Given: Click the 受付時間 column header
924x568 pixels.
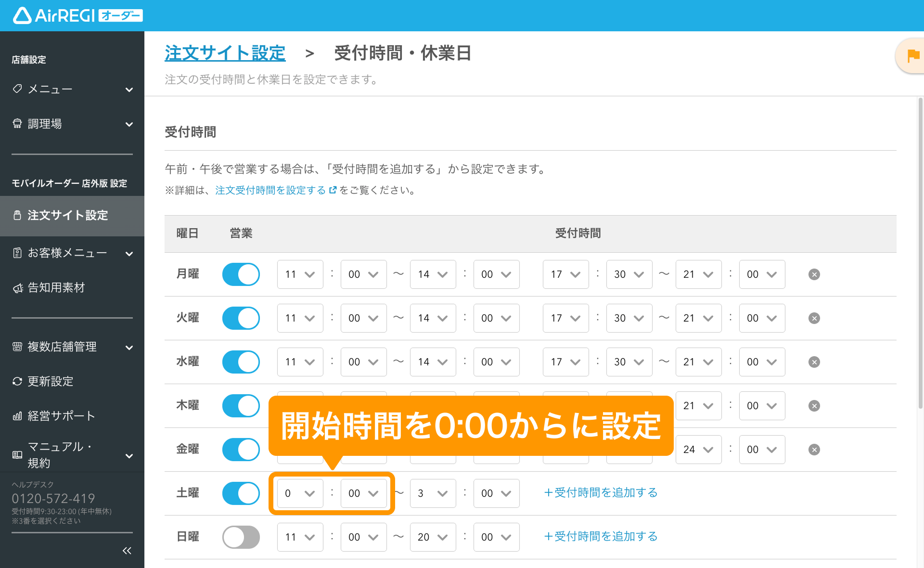Looking at the screenshot, I should click(x=578, y=233).
